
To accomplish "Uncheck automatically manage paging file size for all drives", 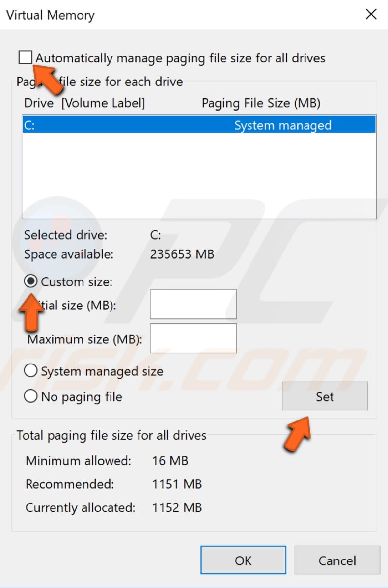I will 25,57.
